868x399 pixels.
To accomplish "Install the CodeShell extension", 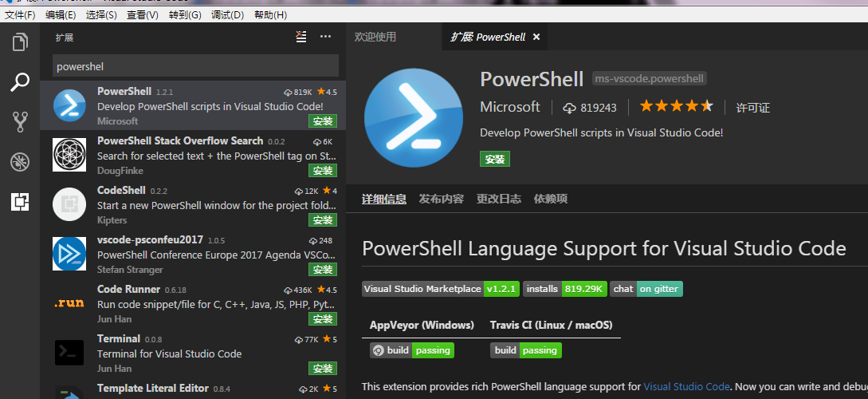I will coord(323,220).
